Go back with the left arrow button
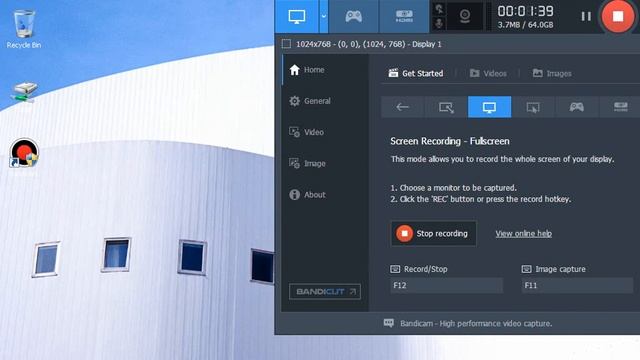This screenshot has width=640, height=360. (402, 107)
